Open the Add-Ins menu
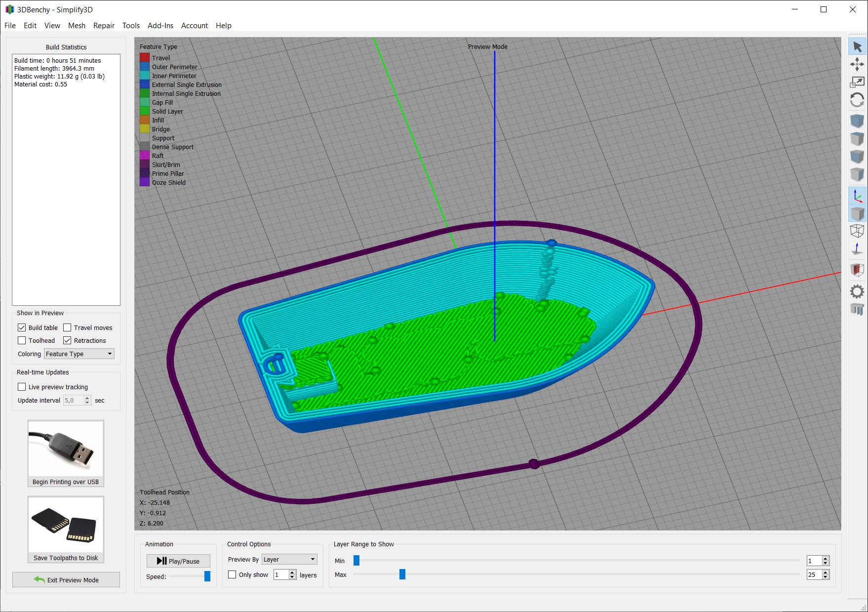Image resolution: width=868 pixels, height=612 pixels. [160, 25]
